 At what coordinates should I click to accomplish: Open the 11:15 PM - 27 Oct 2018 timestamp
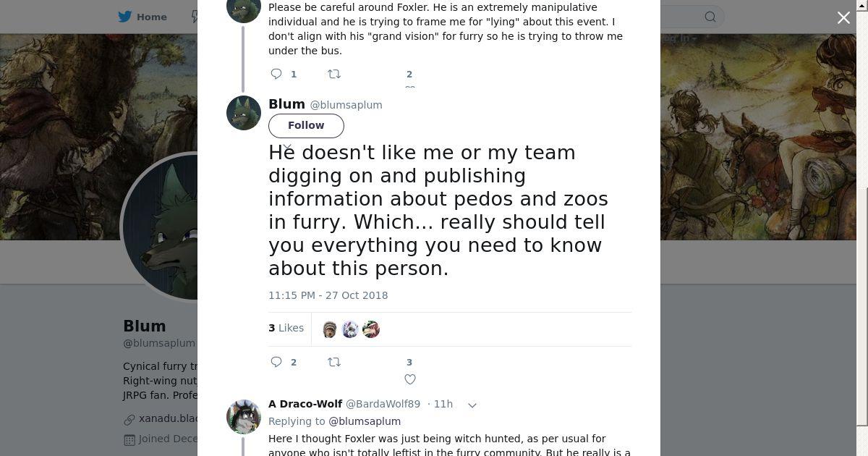point(328,295)
